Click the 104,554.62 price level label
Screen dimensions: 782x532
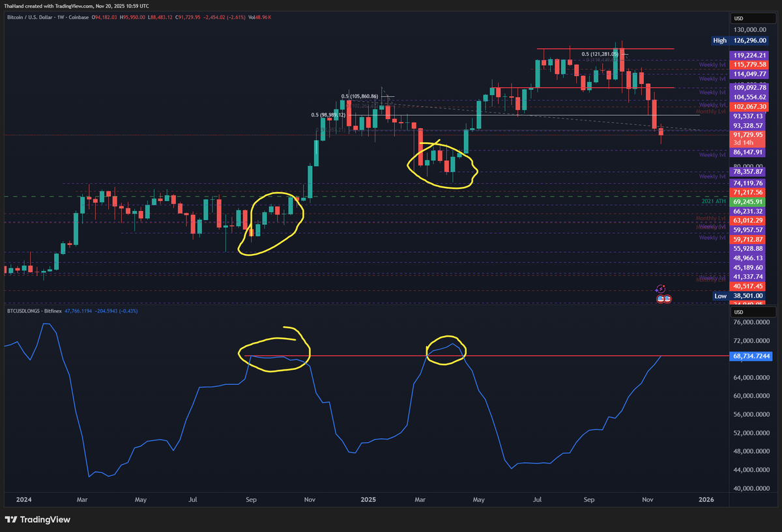coord(748,96)
